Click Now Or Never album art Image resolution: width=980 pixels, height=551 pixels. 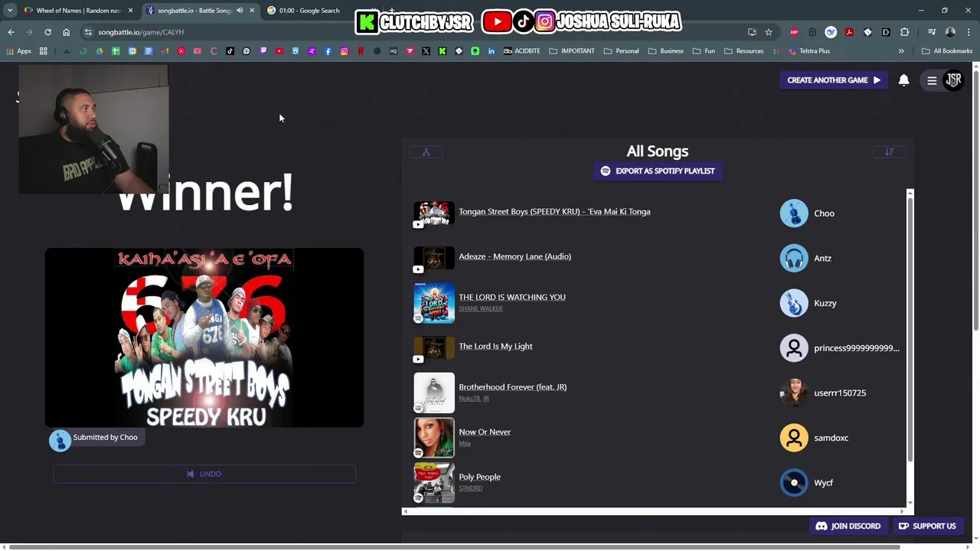tap(434, 438)
